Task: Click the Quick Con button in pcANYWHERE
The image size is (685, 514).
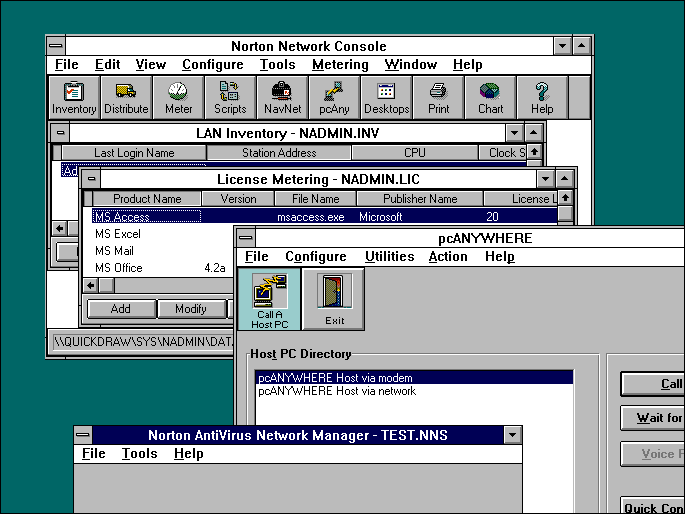Action: tap(653, 506)
